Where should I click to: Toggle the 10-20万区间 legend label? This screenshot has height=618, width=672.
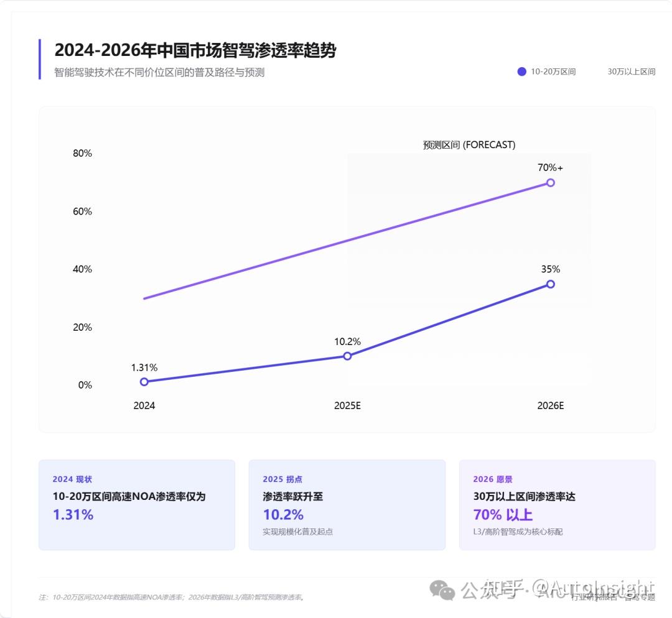553,71
